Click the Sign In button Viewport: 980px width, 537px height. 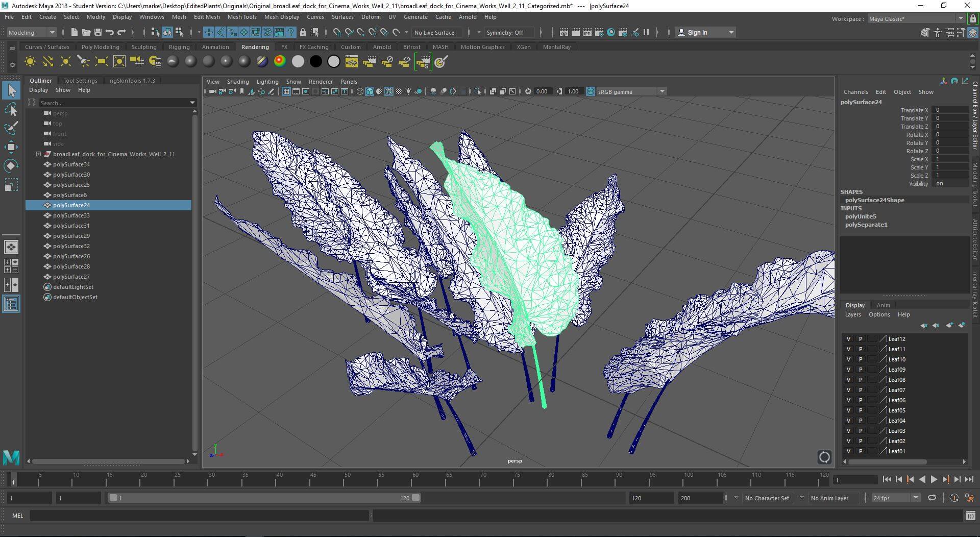[697, 32]
